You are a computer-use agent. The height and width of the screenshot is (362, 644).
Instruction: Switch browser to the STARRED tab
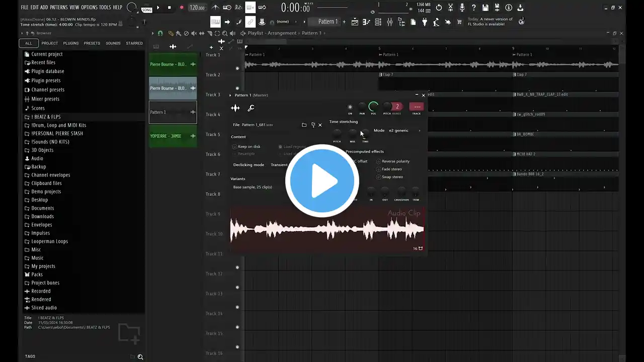pyautogui.click(x=134, y=43)
